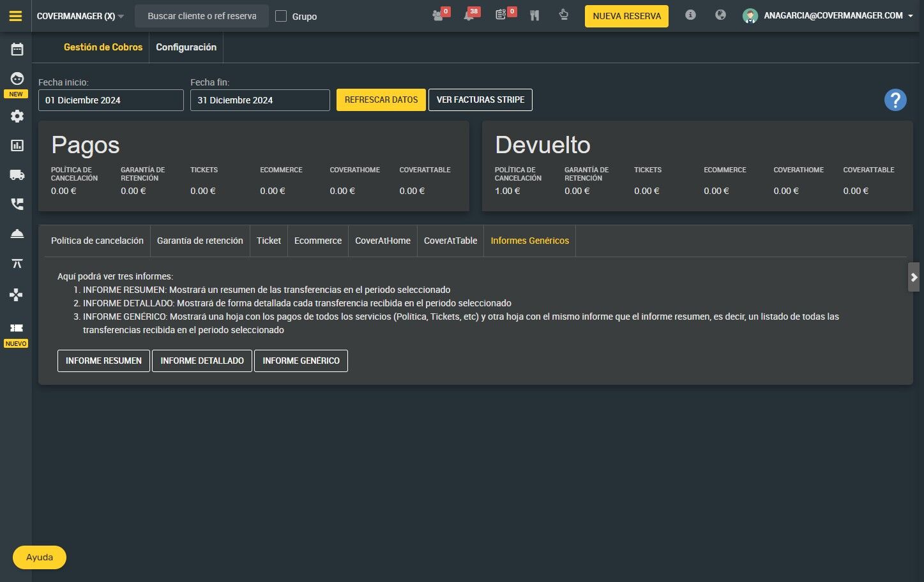
Task: Open the hamburger menu icon
Action: [x=16, y=16]
